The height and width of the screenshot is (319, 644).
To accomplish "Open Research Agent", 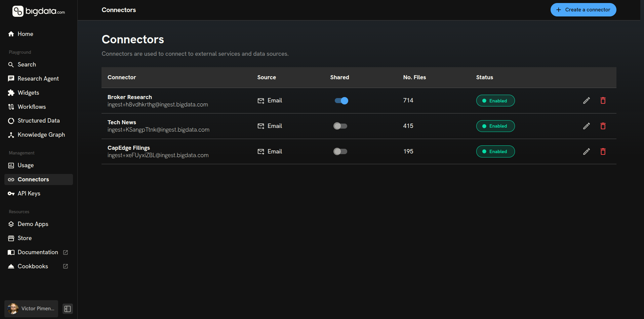I will click(x=39, y=79).
